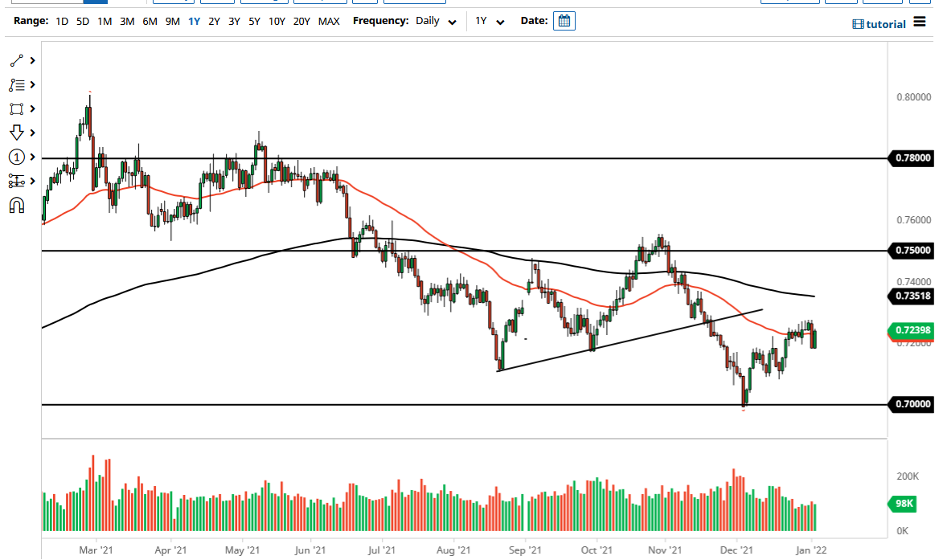Click the 98K volume label

901,504
